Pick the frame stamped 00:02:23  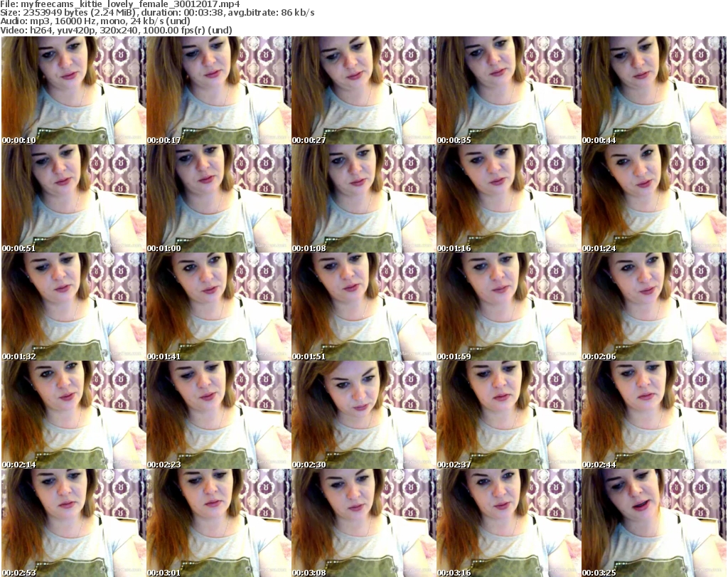(x=219, y=415)
